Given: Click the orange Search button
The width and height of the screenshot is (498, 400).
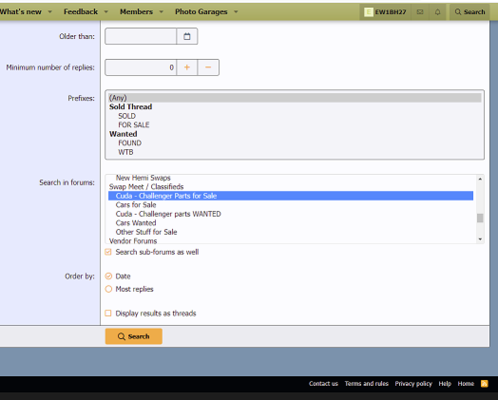Looking at the screenshot, I should 134,336.
